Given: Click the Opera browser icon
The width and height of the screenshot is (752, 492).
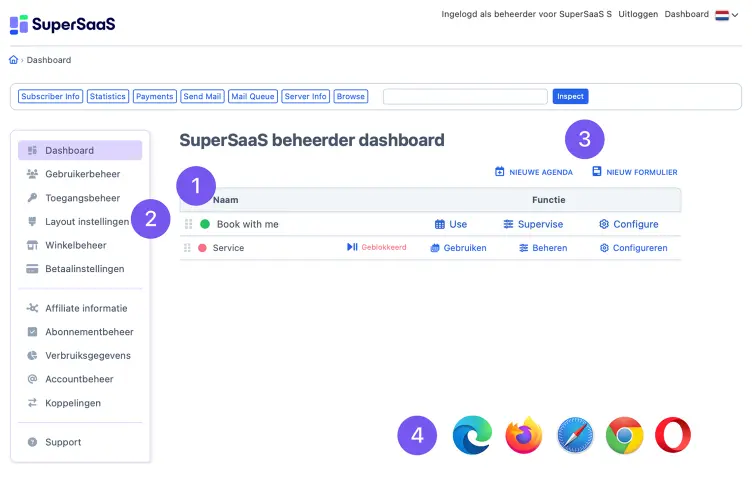Looking at the screenshot, I should [x=673, y=435].
